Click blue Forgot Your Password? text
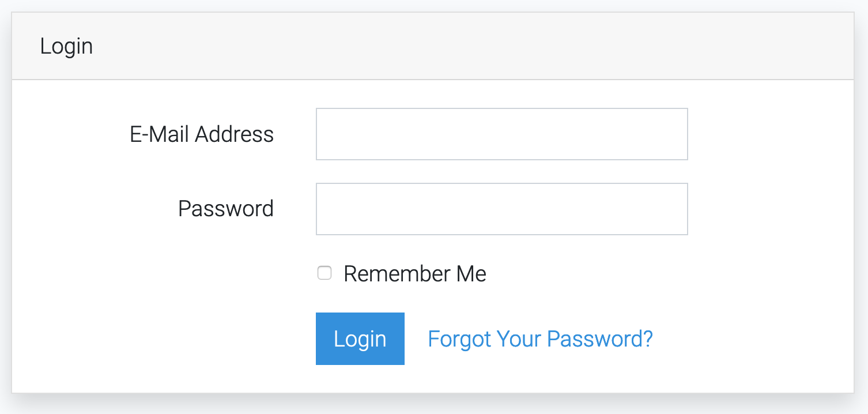868x414 pixels. tap(540, 339)
